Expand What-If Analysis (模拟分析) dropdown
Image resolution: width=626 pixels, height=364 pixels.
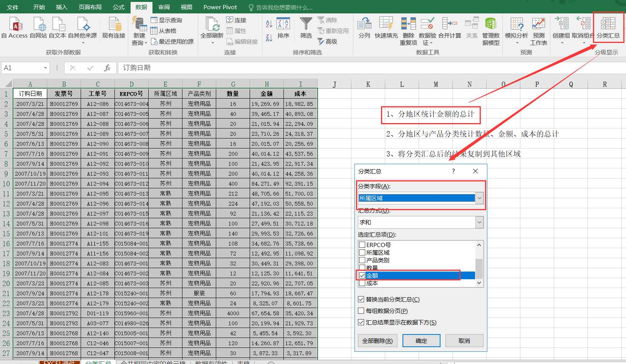tap(517, 43)
